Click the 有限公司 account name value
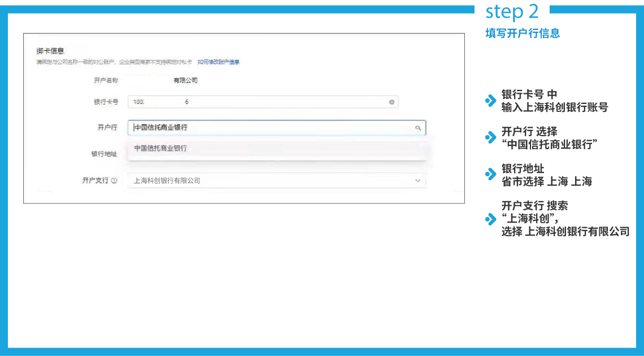This screenshot has width=644, height=356. click(186, 80)
